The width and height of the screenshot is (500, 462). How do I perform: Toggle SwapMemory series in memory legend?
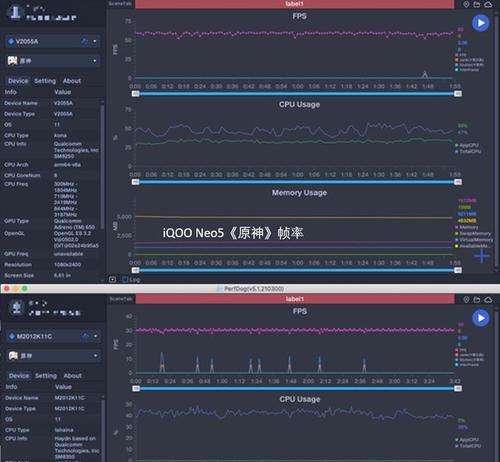coord(473,233)
